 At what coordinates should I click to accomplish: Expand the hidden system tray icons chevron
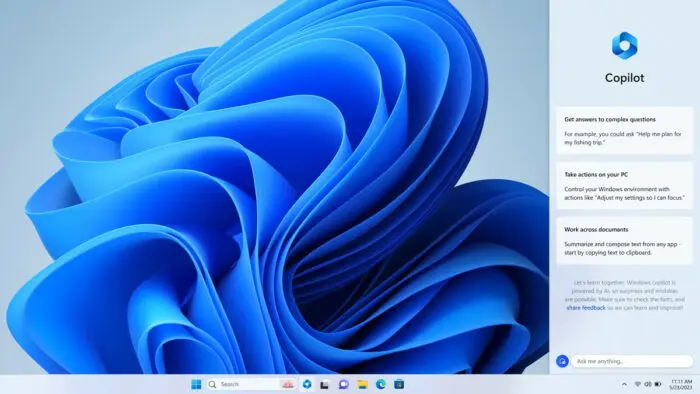[624, 384]
